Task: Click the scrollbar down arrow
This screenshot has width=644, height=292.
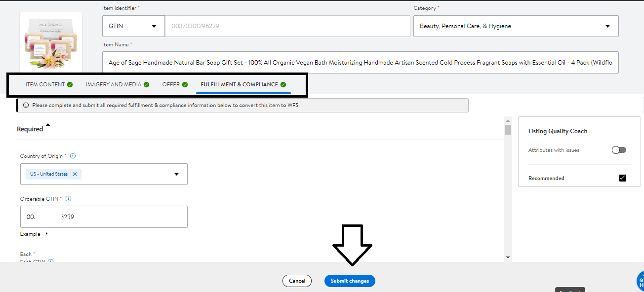Action: pyautogui.click(x=508, y=257)
